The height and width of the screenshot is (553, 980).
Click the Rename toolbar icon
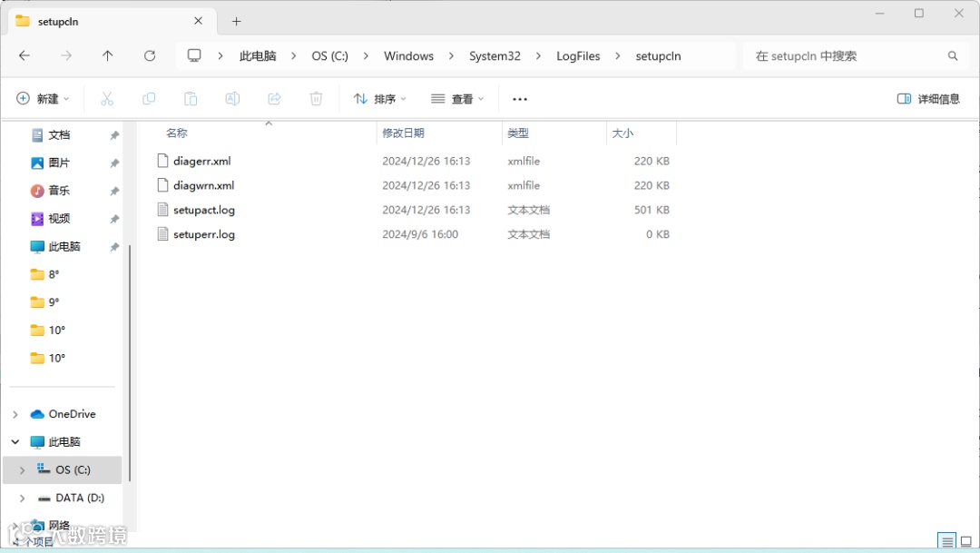[x=232, y=99]
